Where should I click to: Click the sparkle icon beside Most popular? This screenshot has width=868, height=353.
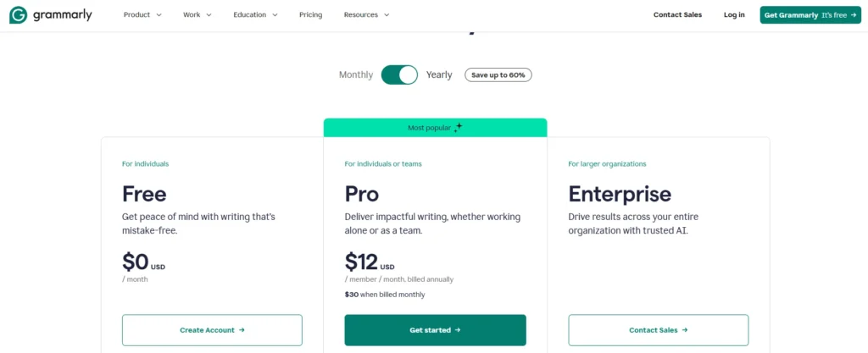tap(458, 128)
